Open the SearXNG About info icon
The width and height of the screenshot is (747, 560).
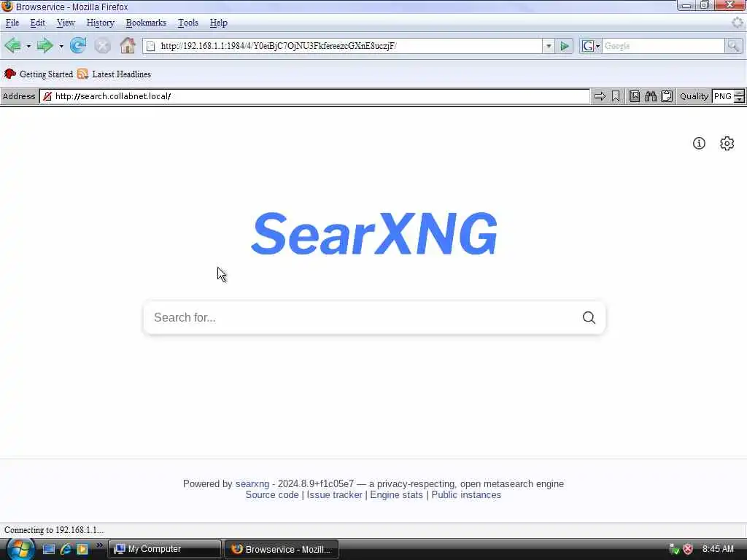699,144
